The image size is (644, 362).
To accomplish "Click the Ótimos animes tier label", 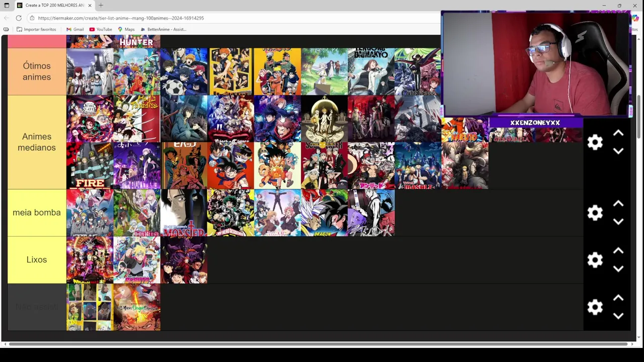I will click(x=37, y=71).
